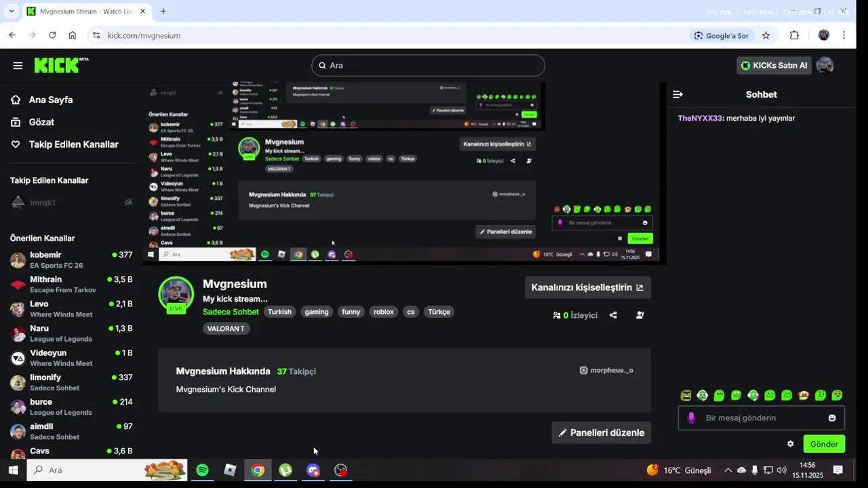Collapse the Sohbet chat panel
This screenshot has width=868, height=488.
point(677,94)
